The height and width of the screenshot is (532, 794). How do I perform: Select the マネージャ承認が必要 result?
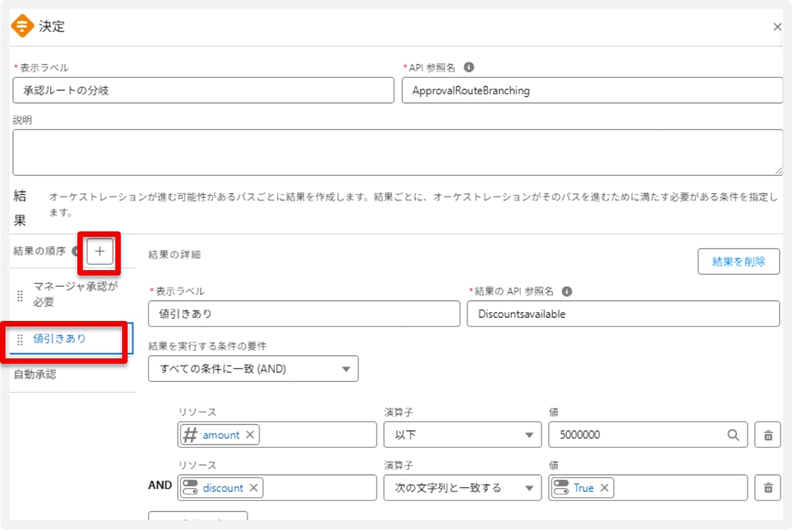click(x=75, y=294)
